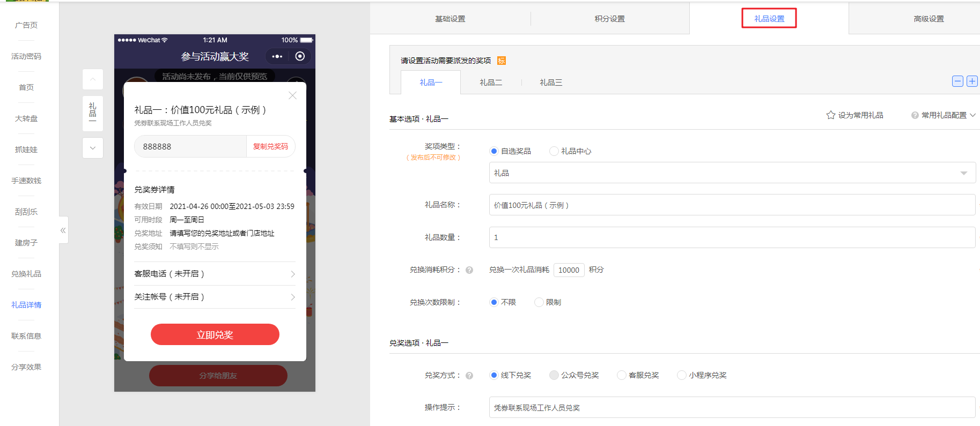
Task: Click the points input showing 10000
Action: pyautogui.click(x=569, y=270)
